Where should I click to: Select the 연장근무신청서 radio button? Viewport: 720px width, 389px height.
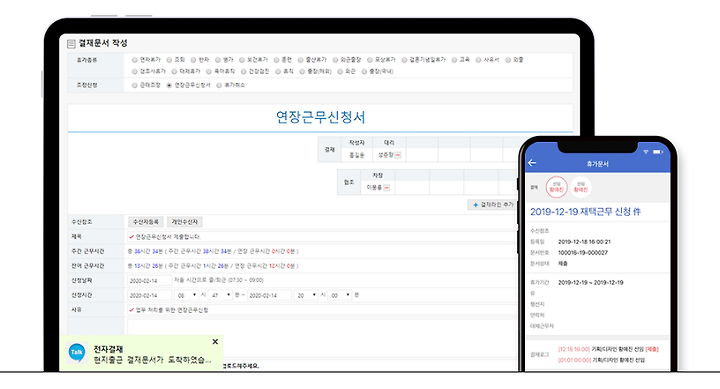tap(169, 85)
